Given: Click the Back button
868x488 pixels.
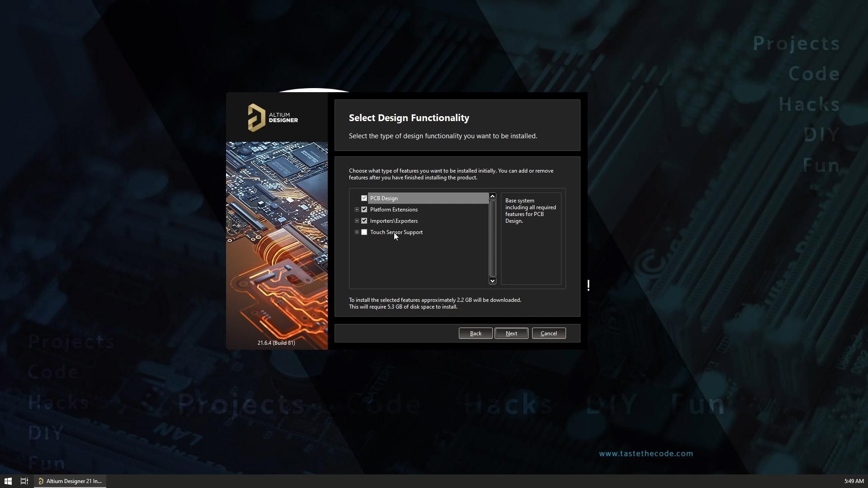Looking at the screenshot, I should click(x=475, y=333).
